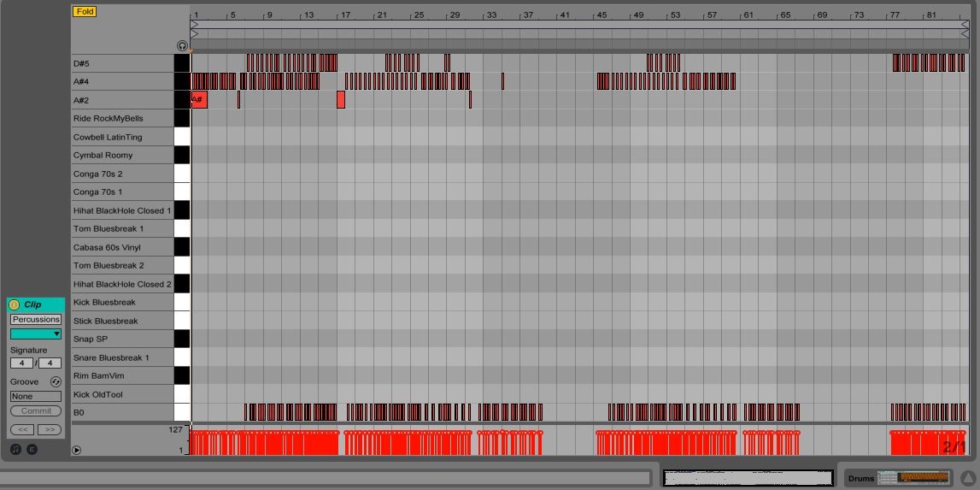Viewport: 980px width, 490px height.
Task: Click the signature numerator field
Action: pos(22,363)
